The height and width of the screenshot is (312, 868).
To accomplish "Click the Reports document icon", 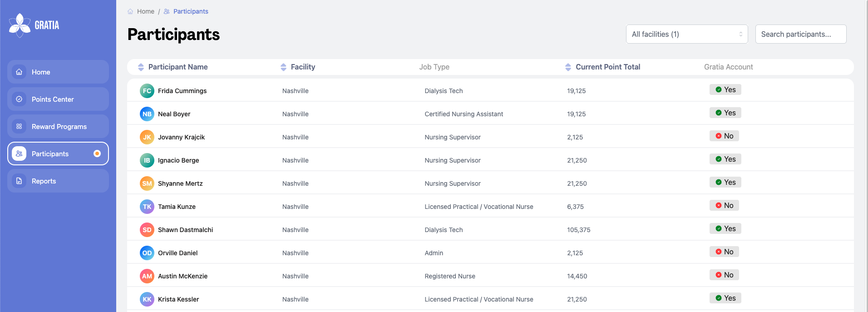I will [x=19, y=181].
